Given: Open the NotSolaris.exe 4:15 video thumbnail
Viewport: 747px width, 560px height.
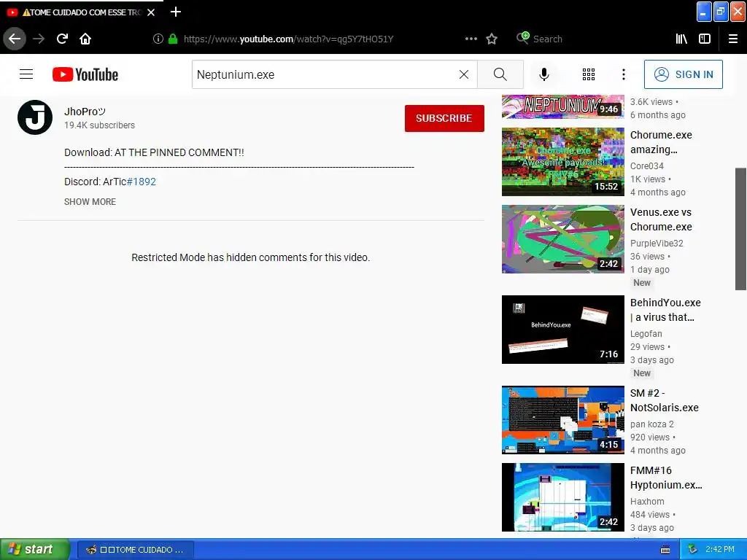Looking at the screenshot, I should pyautogui.click(x=562, y=419).
